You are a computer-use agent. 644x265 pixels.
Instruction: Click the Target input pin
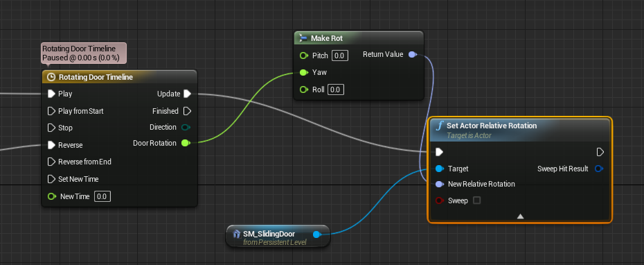pos(440,169)
